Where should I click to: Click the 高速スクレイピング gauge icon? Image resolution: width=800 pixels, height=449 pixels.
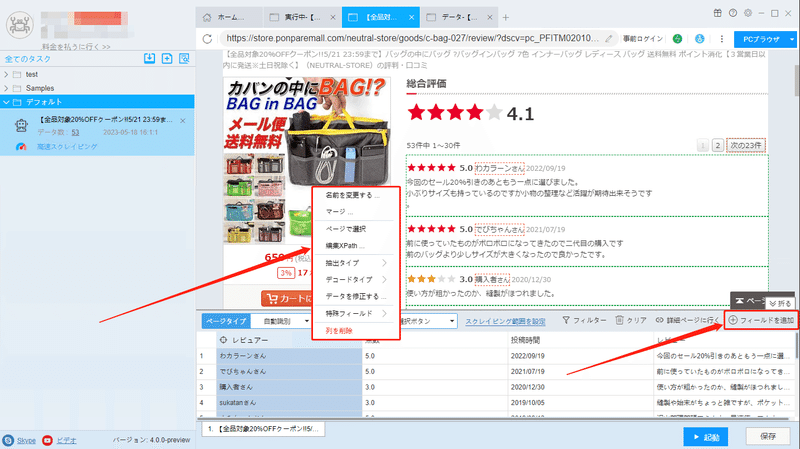click(x=21, y=146)
